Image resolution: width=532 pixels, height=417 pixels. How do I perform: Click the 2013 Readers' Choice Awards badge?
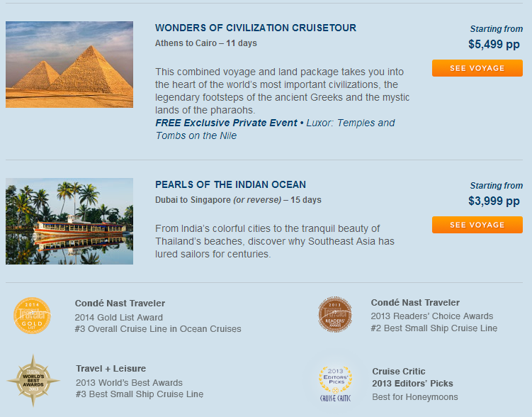click(335, 314)
